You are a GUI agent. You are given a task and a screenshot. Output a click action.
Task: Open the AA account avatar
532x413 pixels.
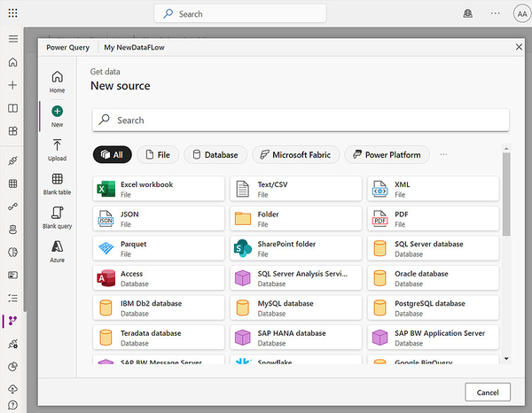pyautogui.click(x=522, y=14)
